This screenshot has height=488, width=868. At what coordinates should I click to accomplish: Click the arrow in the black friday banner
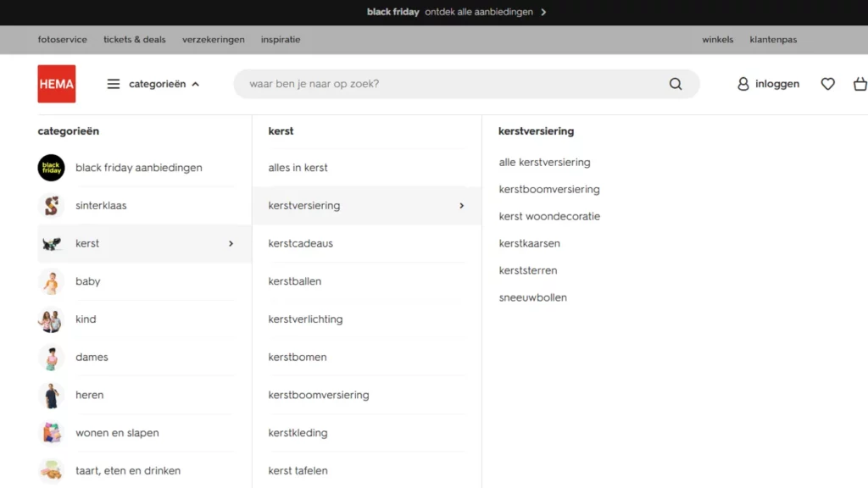pyautogui.click(x=545, y=13)
